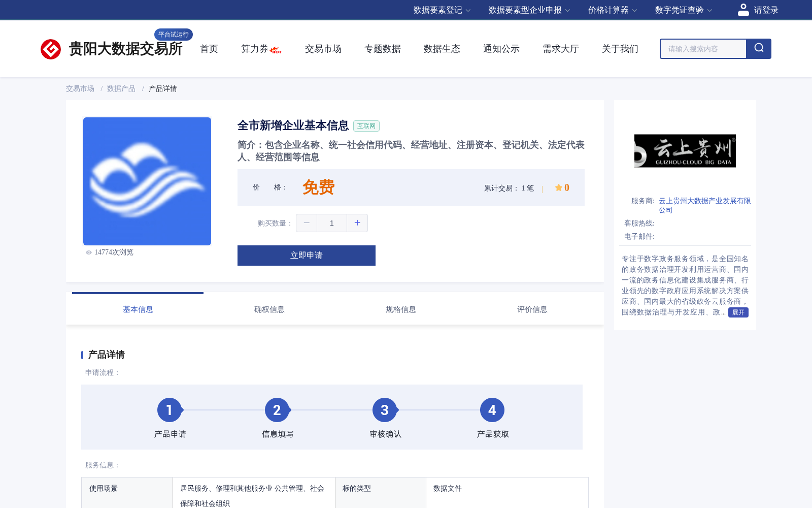Click the search input field
The width and height of the screenshot is (812, 508).
click(703, 49)
